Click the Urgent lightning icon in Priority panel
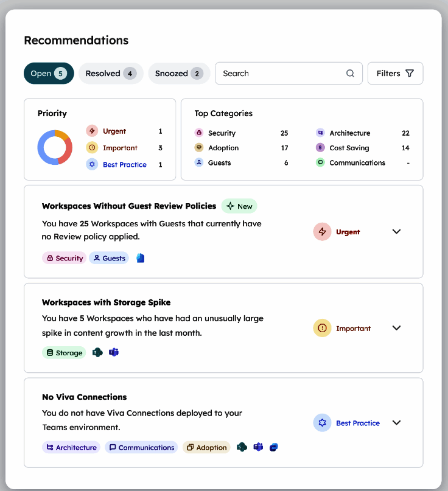 92,131
